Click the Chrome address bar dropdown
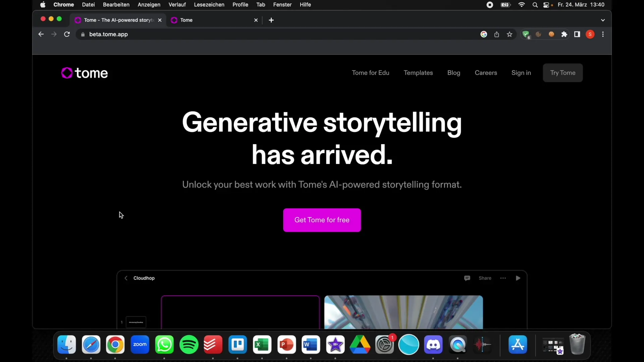Image resolution: width=644 pixels, height=362 pixels. [x=604, y=19]
